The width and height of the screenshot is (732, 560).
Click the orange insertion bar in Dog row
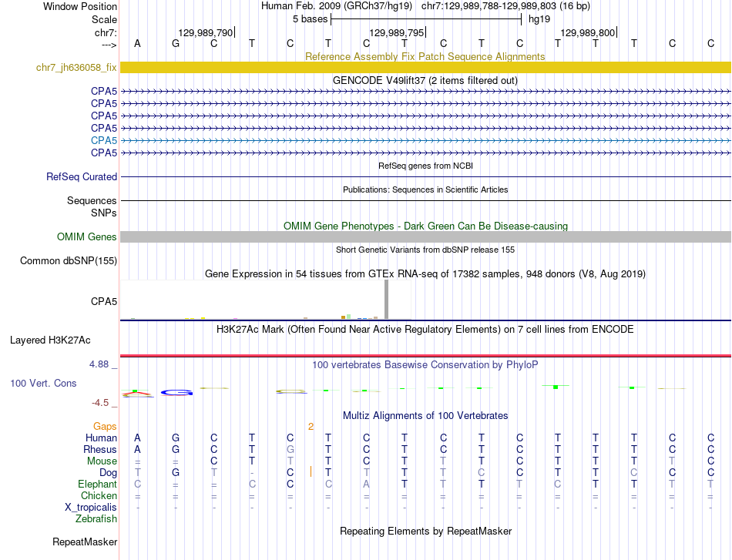click(x=311, y=471)
